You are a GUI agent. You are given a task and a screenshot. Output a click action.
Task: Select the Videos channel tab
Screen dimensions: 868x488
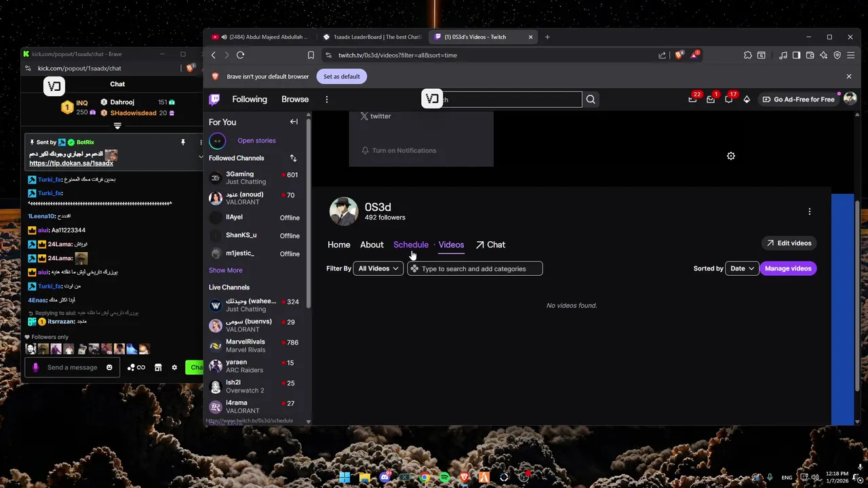coord(451,245)
